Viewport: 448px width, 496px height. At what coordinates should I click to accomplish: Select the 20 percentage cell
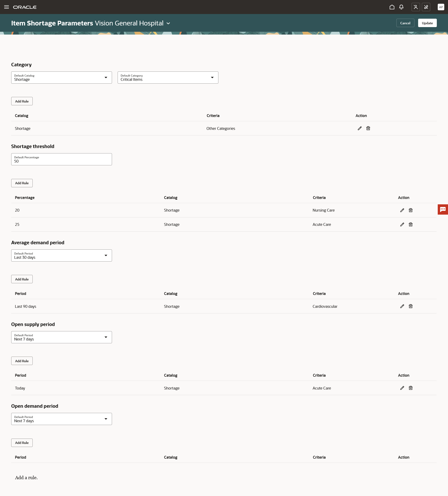(17, 210)
